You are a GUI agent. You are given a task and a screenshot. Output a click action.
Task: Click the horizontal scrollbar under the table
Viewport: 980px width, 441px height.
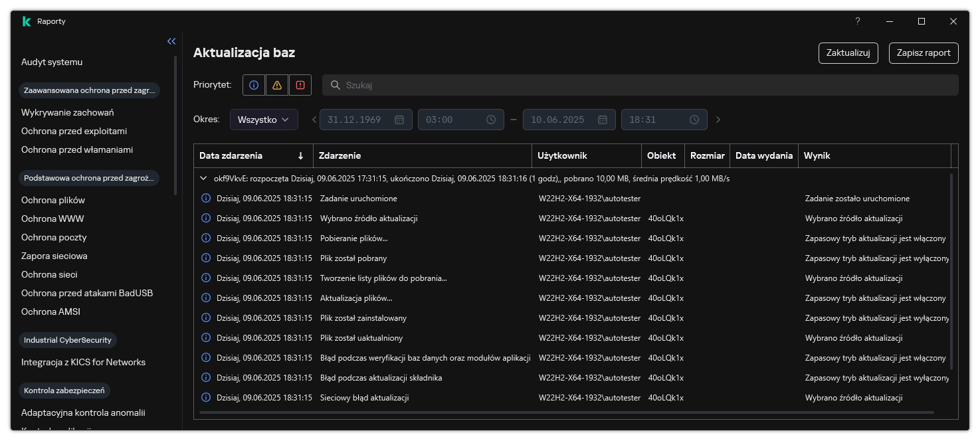(566, 412)
